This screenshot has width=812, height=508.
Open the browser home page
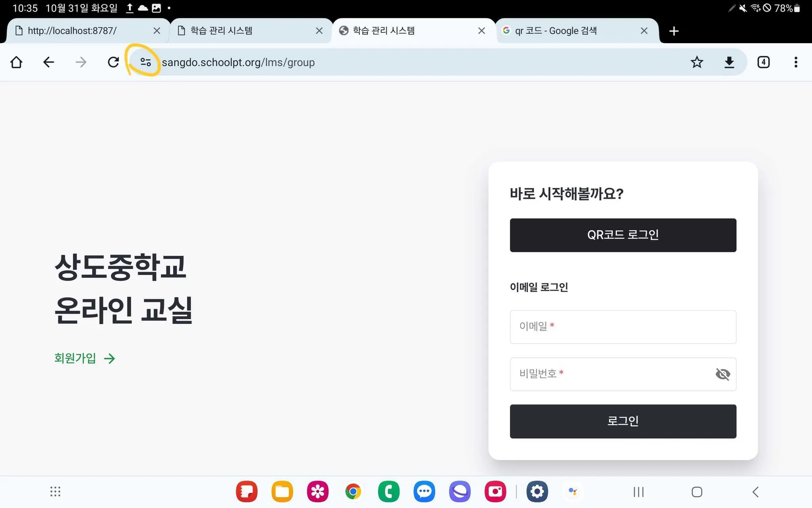pos(16,62)
